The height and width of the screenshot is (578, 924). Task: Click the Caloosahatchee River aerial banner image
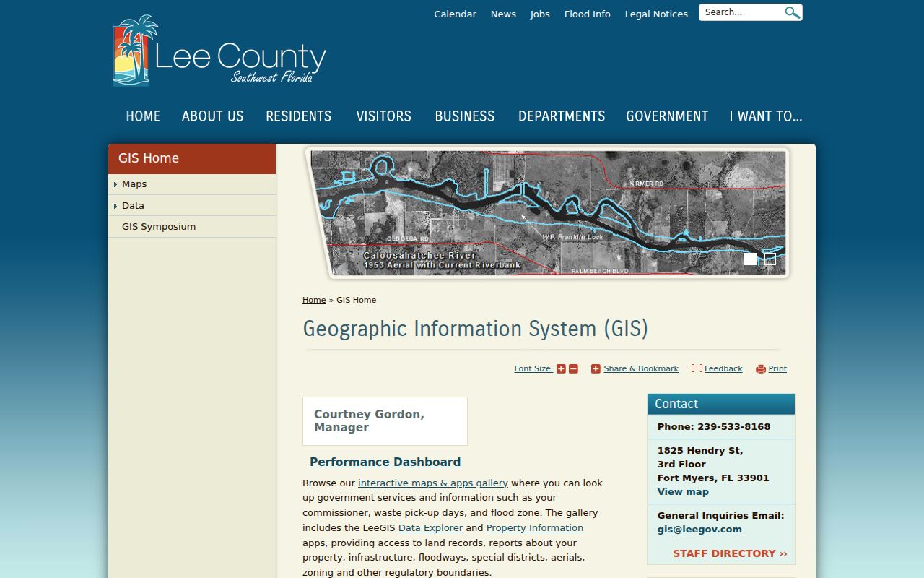pyautogui.click(x=548, y=212)
